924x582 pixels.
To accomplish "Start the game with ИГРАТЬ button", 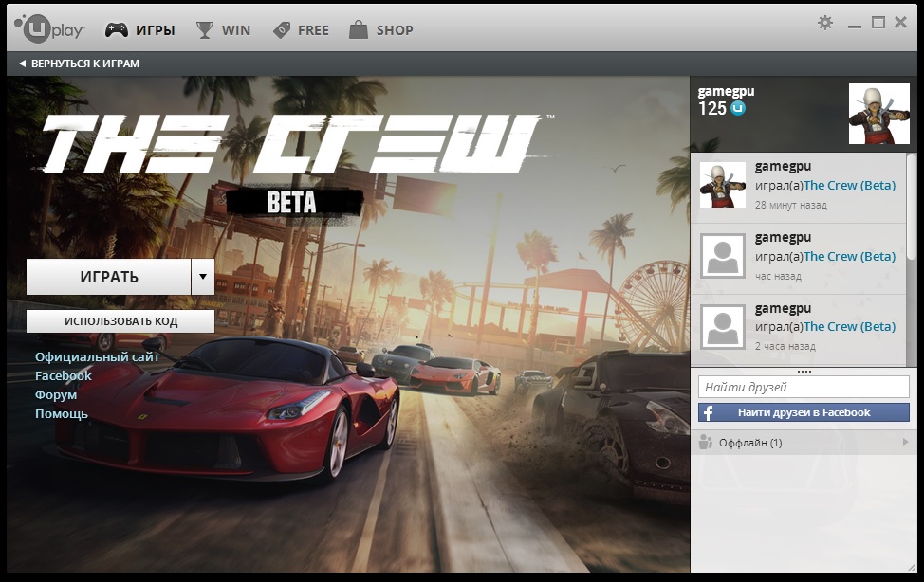I will coord(108,276).
